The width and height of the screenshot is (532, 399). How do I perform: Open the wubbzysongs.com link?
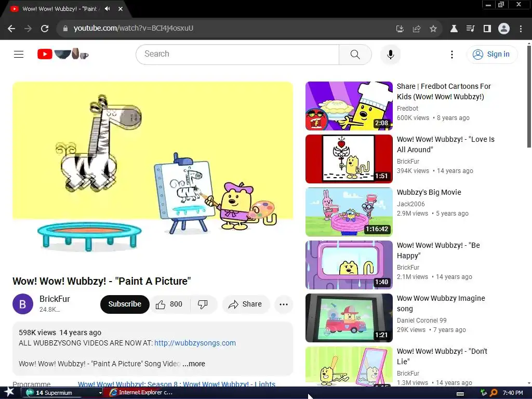tap(195, 343)
